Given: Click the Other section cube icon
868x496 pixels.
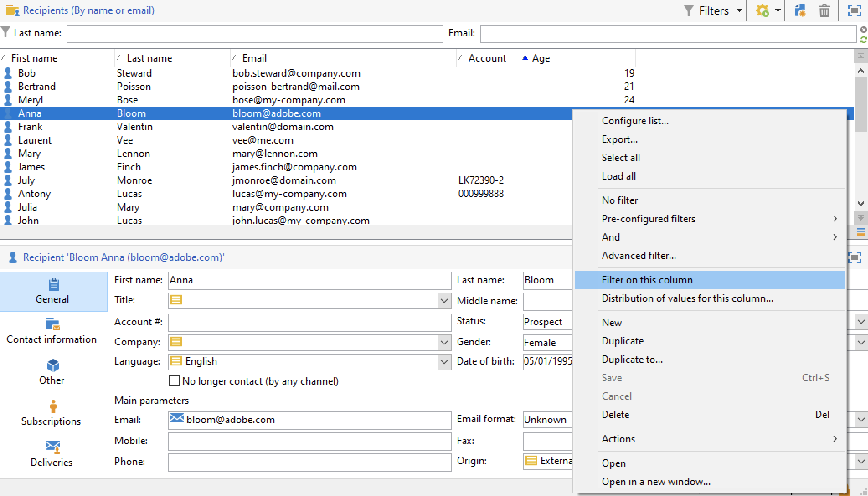Looking at the screenshot, I should (x=53, y=365).
